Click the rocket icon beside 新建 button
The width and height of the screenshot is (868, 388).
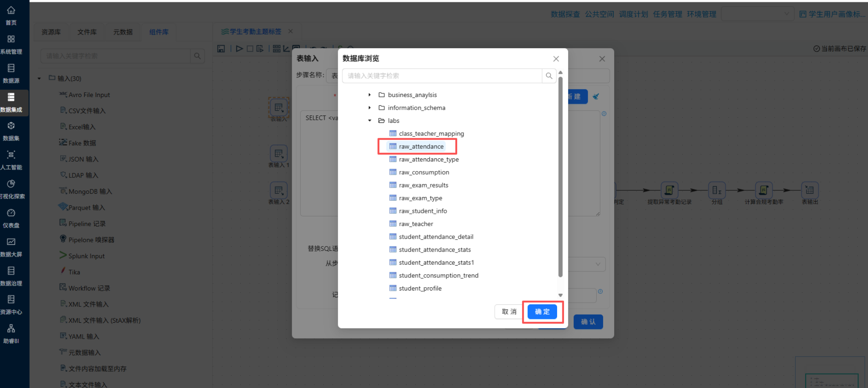tap(596, 97)
